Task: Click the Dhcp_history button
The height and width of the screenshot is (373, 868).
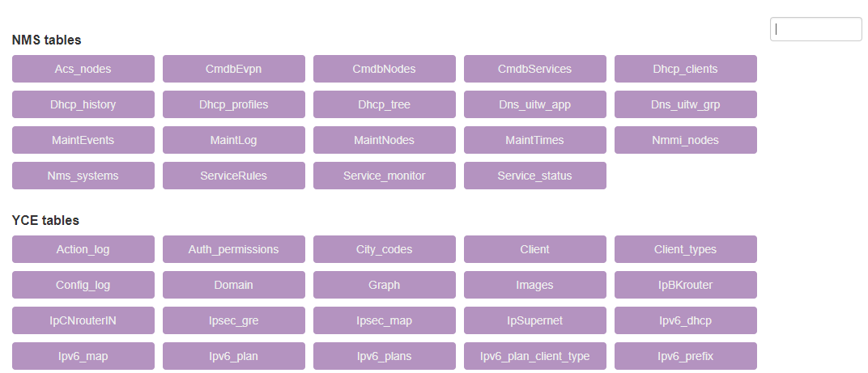Action: [83, 104]
